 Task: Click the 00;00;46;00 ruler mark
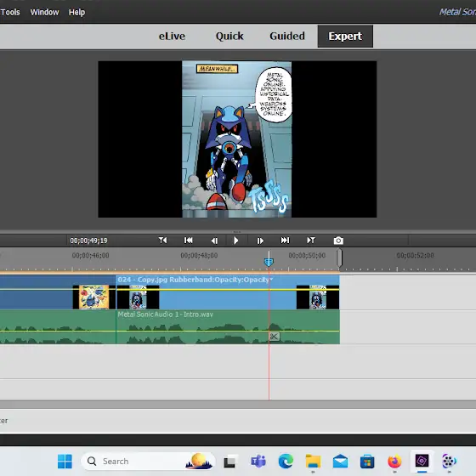click(90, 256)
